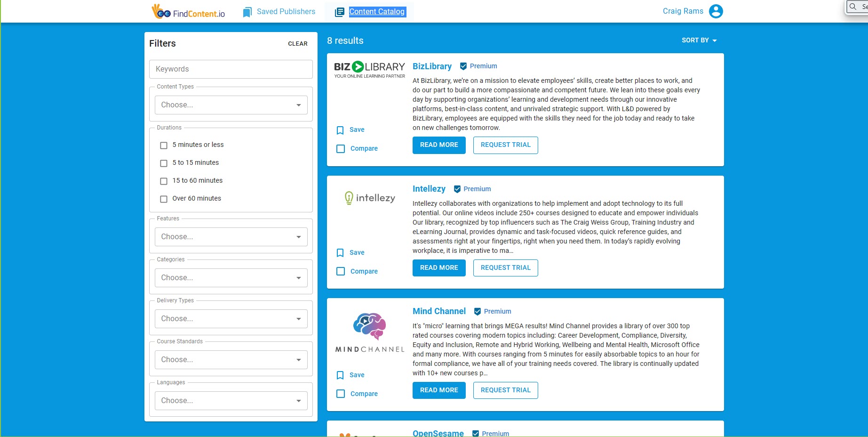Click the bookmark Save icon for Intellezy

point(340,253)
